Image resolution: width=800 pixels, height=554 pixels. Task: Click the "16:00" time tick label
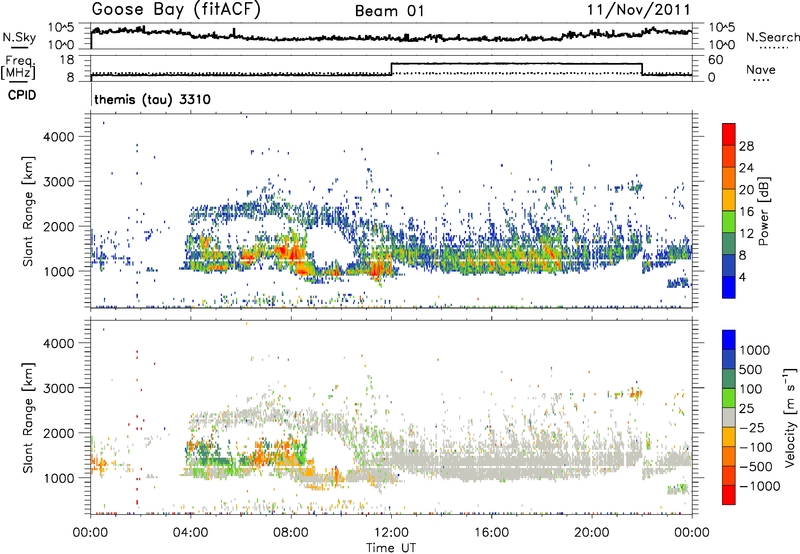click(x=491, y=533)
